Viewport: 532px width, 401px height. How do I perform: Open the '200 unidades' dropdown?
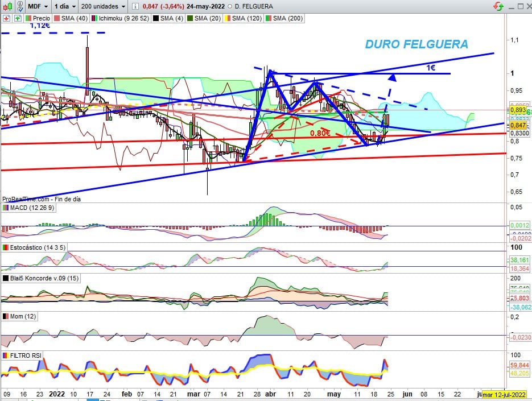tap(103, 6)
